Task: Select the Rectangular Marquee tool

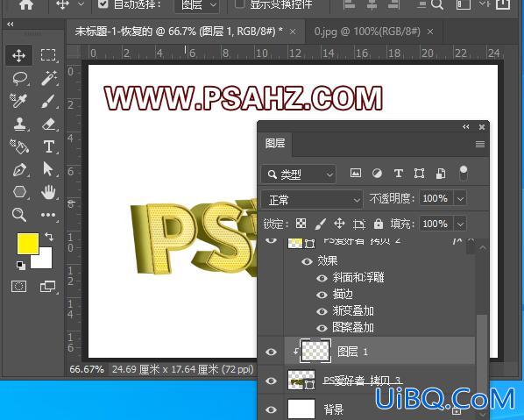Action: (48, 55)
